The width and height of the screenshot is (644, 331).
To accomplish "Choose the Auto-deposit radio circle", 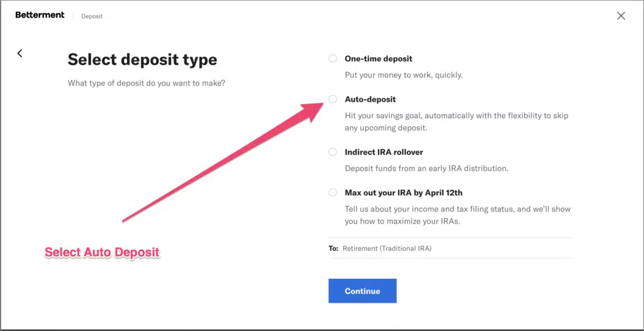I will pos(333,99).
